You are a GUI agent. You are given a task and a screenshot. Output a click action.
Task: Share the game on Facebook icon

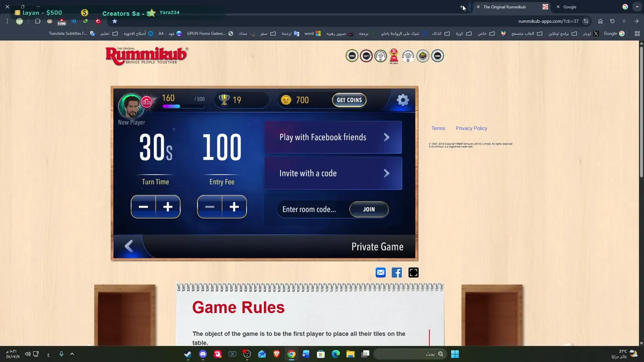[397, 273]
